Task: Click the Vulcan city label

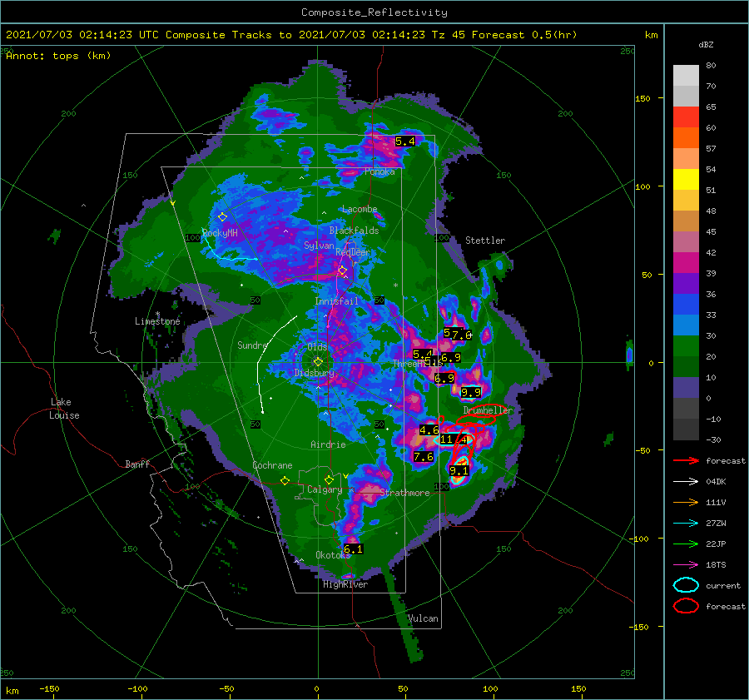Action: (x=424, y=618)
